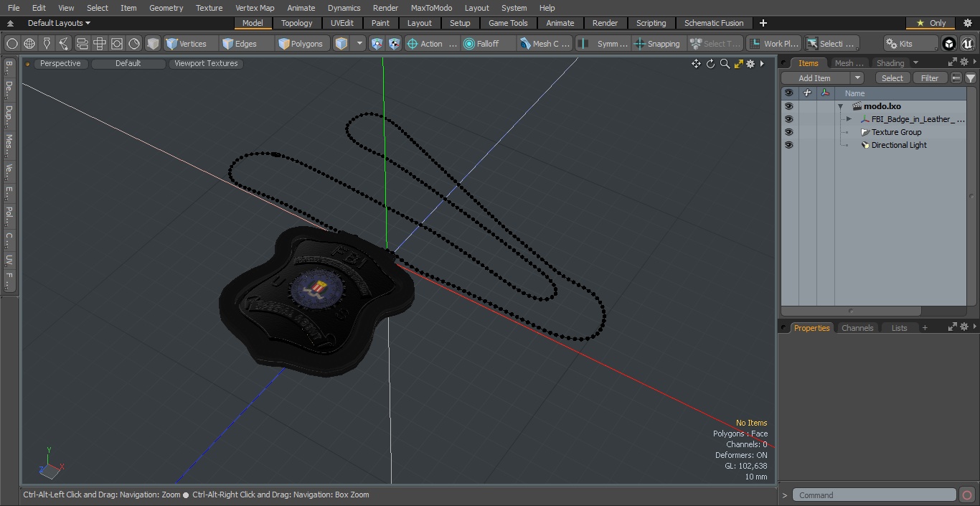Image resolution: width=980 pixels, height=506 pixels.
Task: Select the pen-shaped tool icon in the toolbar
Action: click(x=47, y=44)
